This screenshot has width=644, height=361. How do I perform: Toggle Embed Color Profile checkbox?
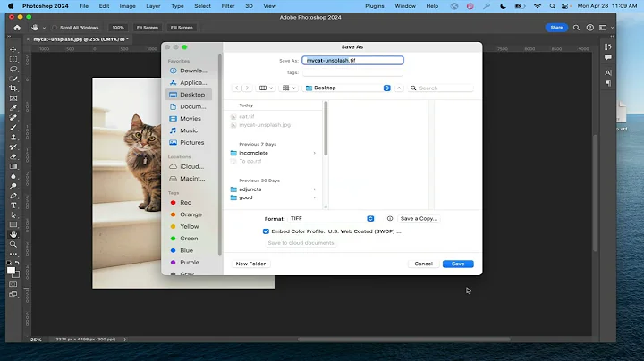[x=266, y=231]
